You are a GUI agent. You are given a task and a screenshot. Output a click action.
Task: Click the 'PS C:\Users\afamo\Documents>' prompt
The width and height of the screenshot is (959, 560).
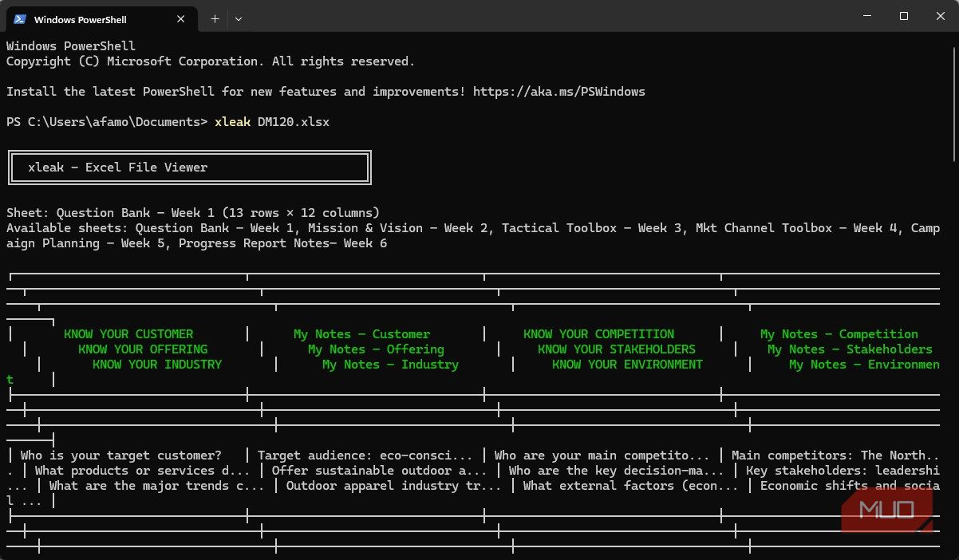point(107,122)
